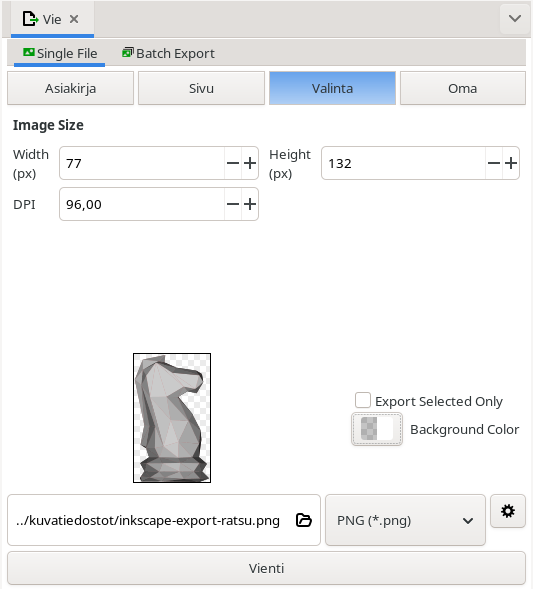Open the Background Color swatch picker
Viewport: 533px width, 589px height.
click(377, 429)
